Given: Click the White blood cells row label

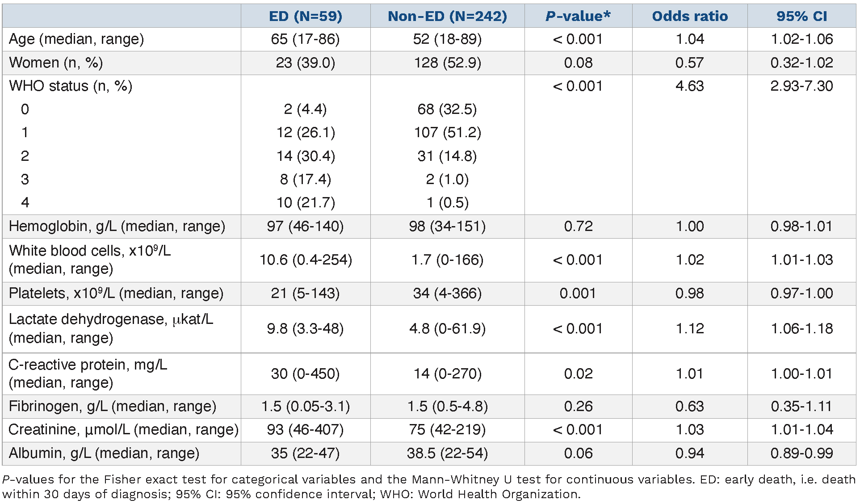Looking at the screenshot, I should tap(90, 260).
